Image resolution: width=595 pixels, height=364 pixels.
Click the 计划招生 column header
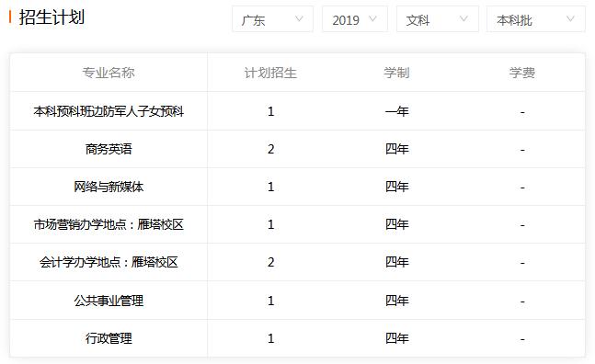pyautogui.click(x=270, y=73)
